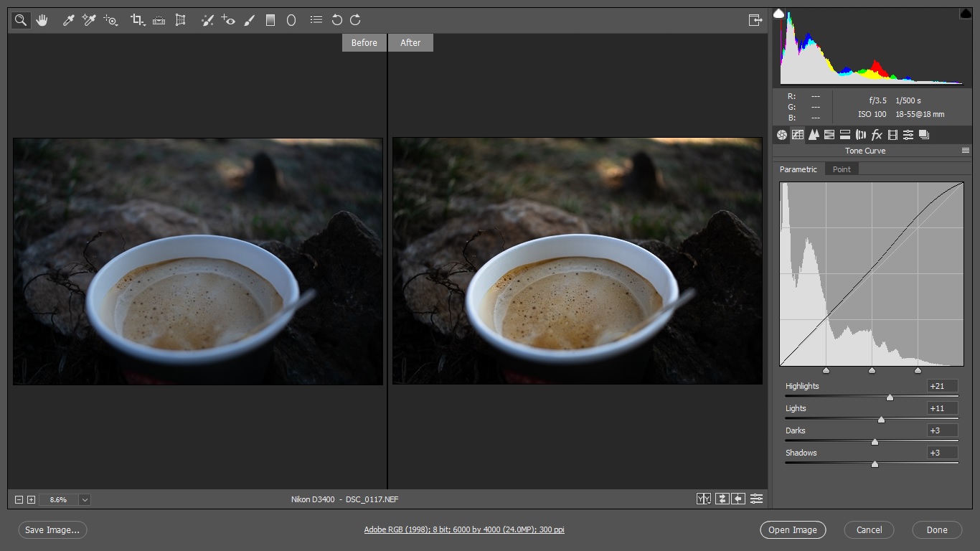
Task: Click the Before preview label
Action: (x=364, y=43)
